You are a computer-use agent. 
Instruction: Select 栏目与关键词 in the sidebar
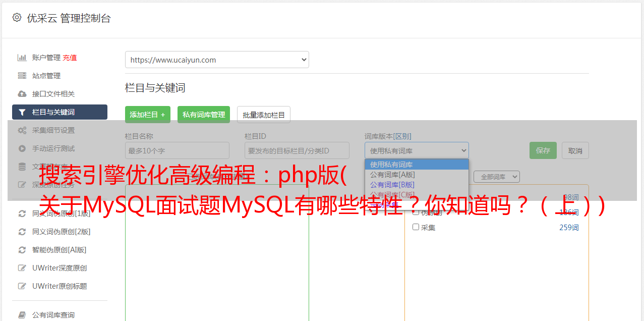[x=60, y=112]
